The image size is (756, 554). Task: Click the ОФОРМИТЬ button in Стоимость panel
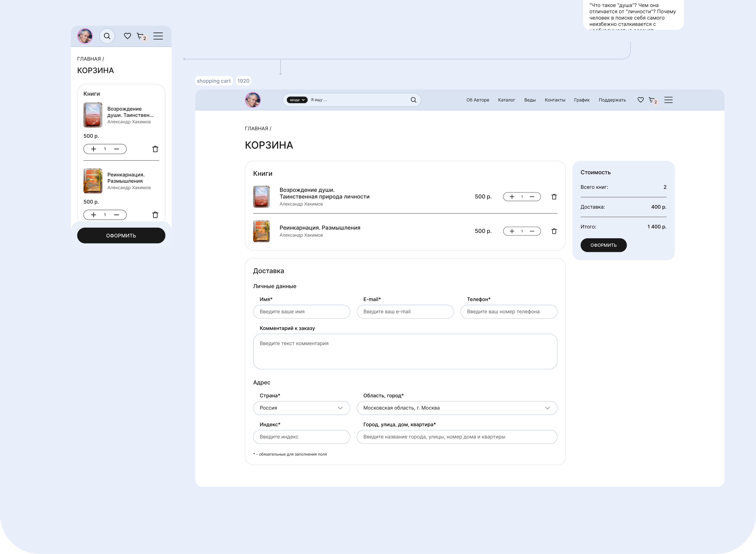(603, 245)
